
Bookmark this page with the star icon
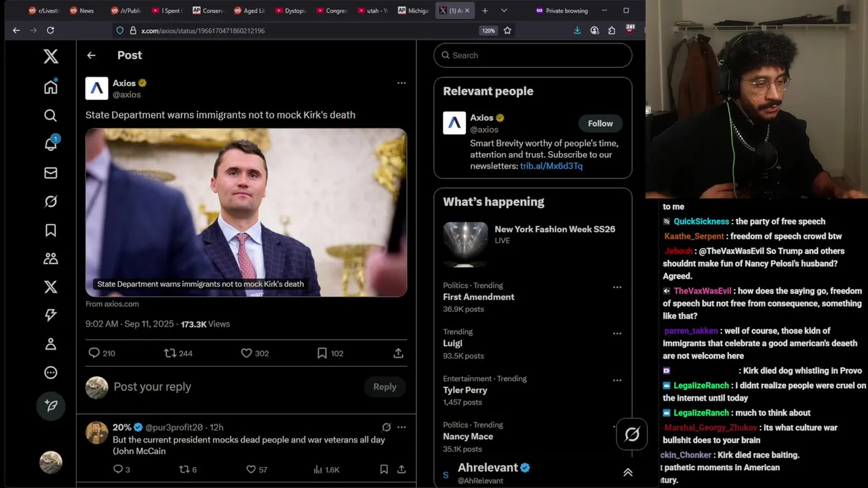[507, 30]
